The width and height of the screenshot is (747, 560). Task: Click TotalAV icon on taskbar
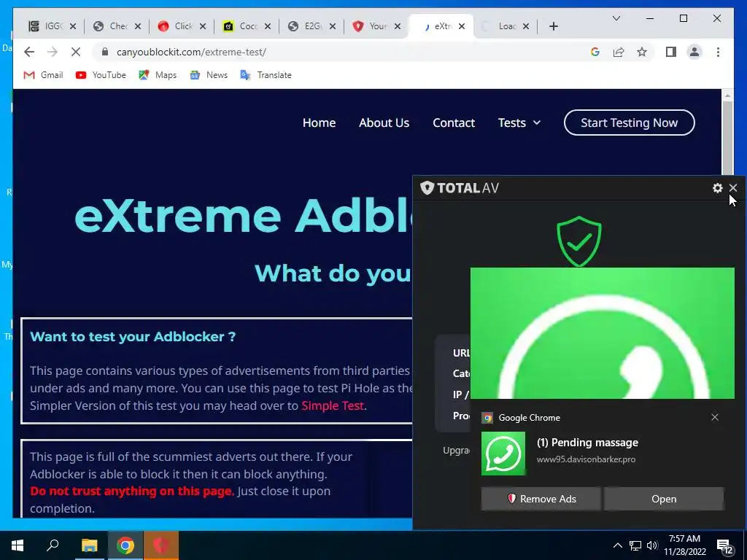(x=161, y=545)
